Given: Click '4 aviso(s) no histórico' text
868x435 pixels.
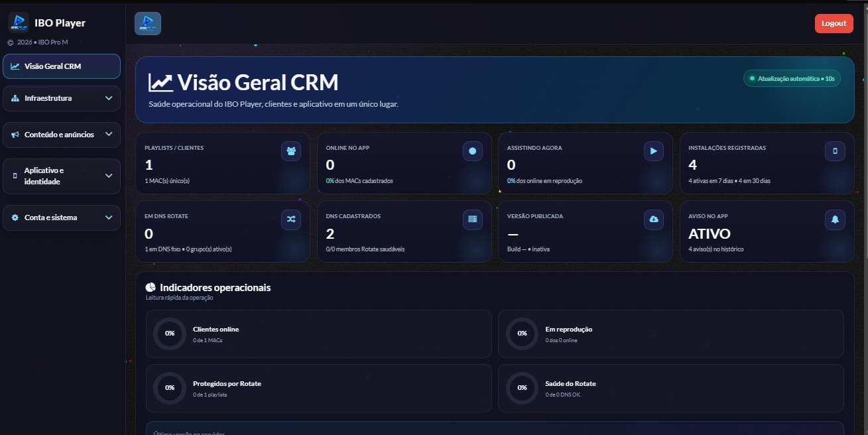Looking at the screenshot, I should (x=716, y=249).
